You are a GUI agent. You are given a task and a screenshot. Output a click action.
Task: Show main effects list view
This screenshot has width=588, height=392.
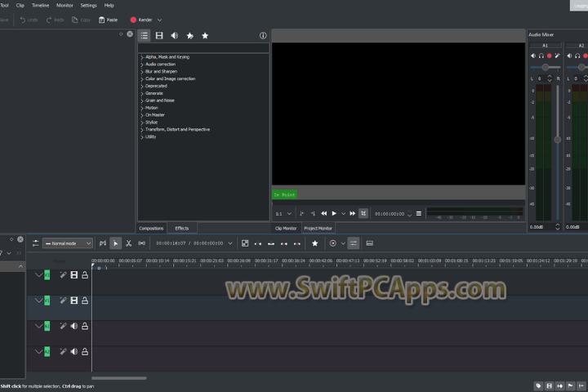[x=144, y=36]
